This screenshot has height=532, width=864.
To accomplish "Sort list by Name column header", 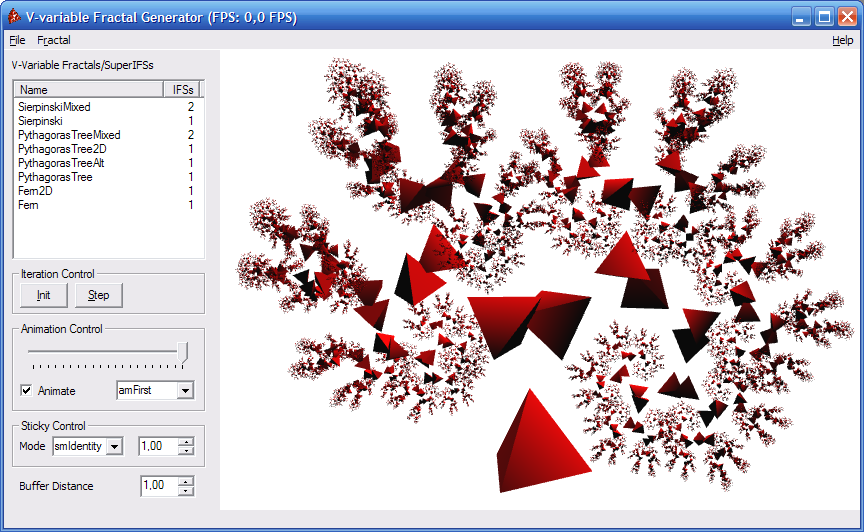I will pyautogui.click(x=88, y=90).
